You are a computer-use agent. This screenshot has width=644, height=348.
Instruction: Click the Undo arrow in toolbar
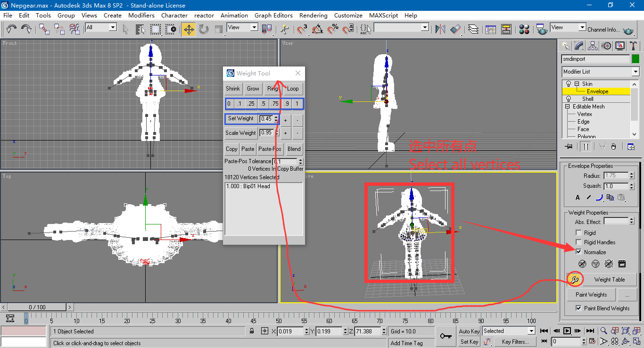coord(11,29)
